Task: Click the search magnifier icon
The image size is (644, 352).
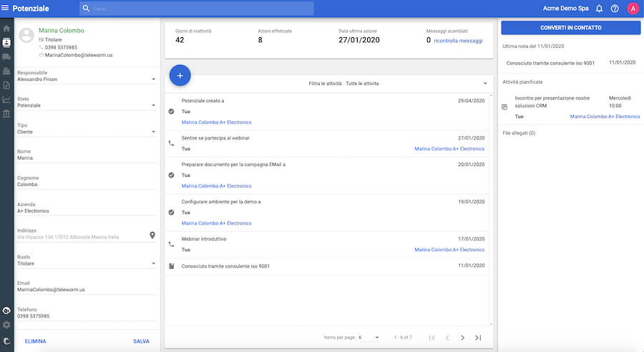Action: click(x=86, y=8)
